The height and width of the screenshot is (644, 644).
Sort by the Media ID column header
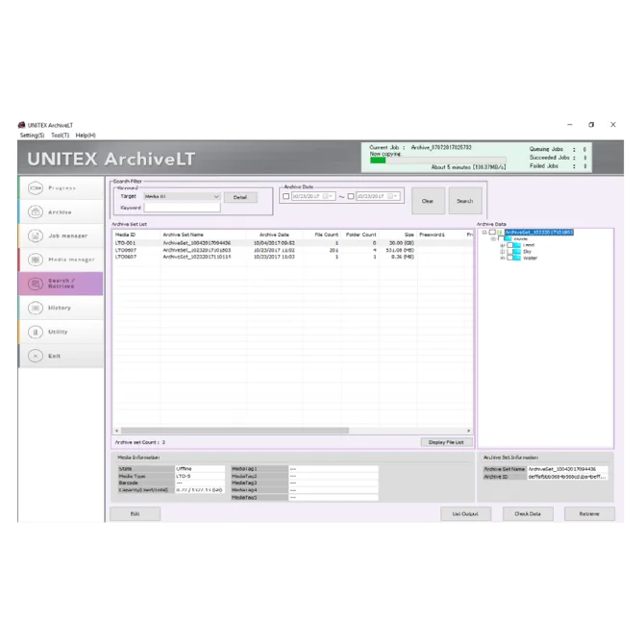[x=136, y=235]
